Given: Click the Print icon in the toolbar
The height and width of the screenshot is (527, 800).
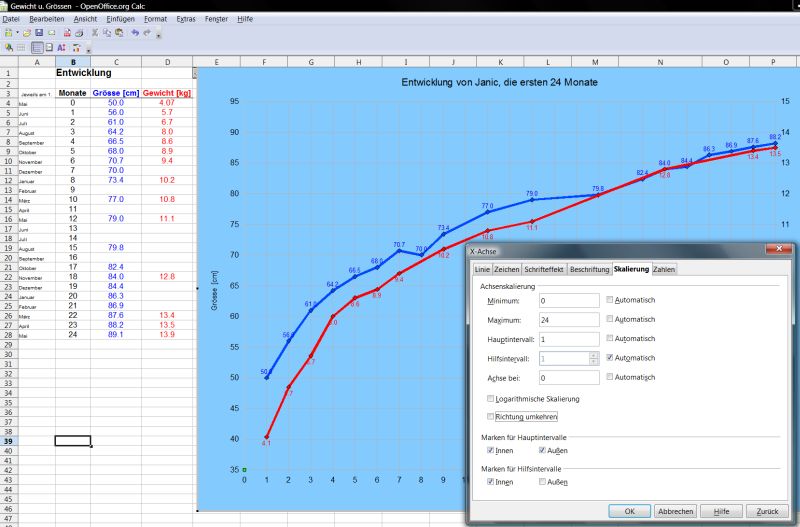Looking at the screenshot, I should pyautogui.click(x=79, y=33).
